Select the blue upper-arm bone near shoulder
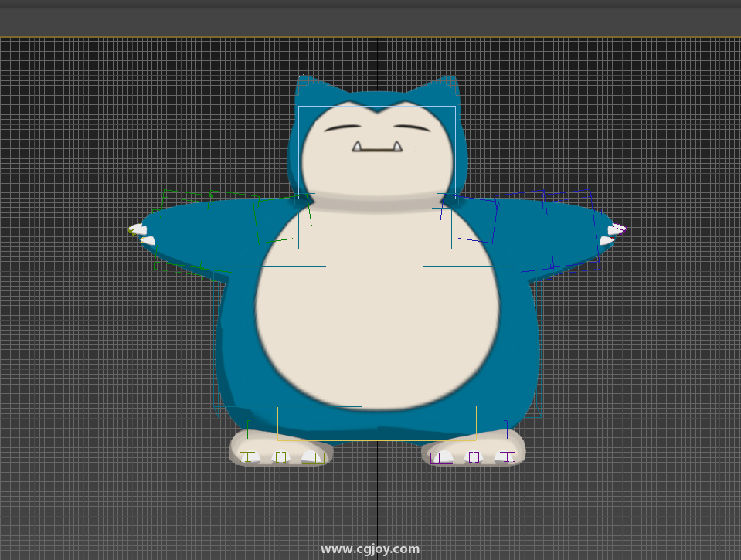The height and width of the screenshot is (560, 741). point(469,219)
